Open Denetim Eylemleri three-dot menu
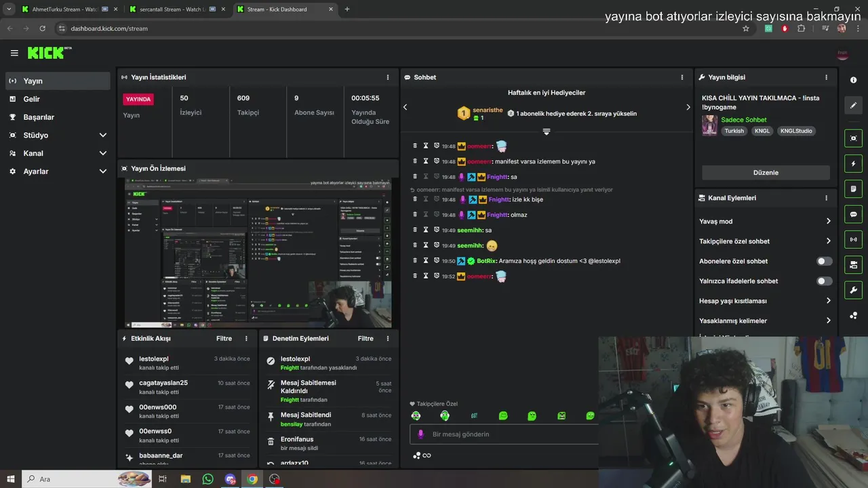Viewport: 868px width, 488px height. pyautogui.click(x=388, y=338)
